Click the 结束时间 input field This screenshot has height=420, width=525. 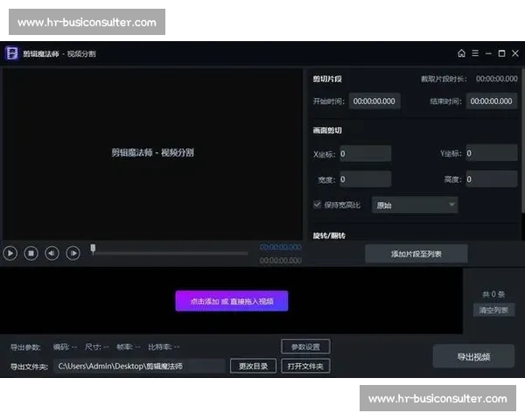[x=492, y=101]
